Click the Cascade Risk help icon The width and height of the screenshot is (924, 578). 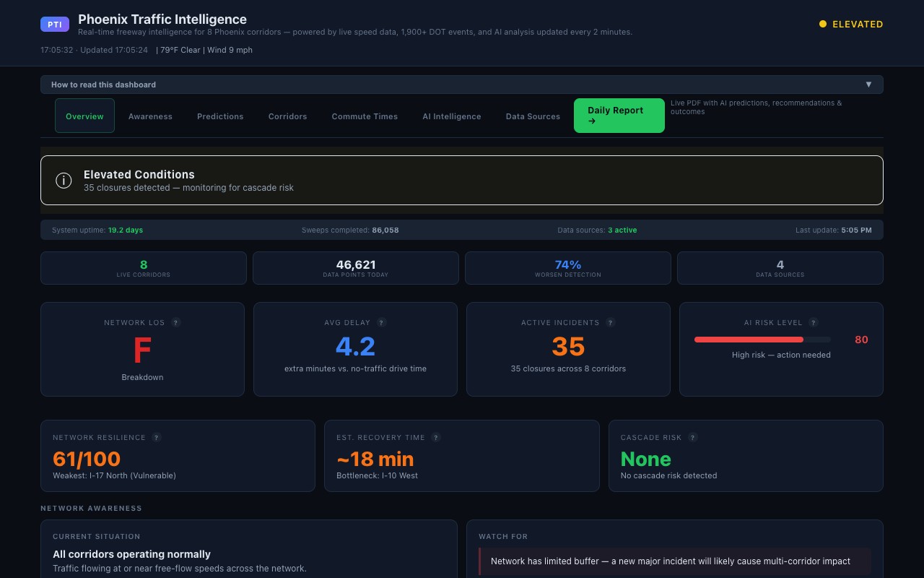pos(692,437)
